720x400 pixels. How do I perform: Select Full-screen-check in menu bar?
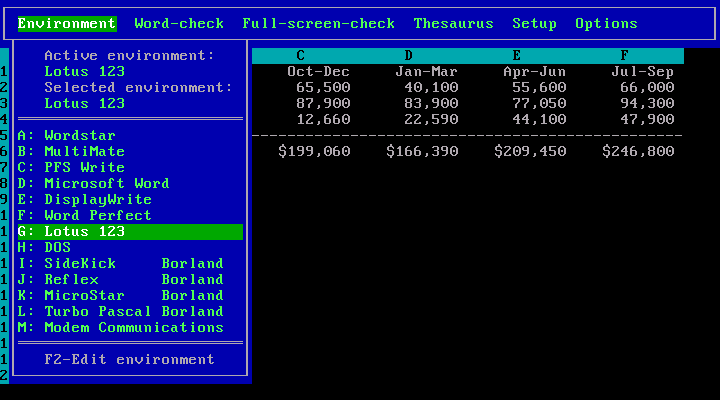coord(319,23)
